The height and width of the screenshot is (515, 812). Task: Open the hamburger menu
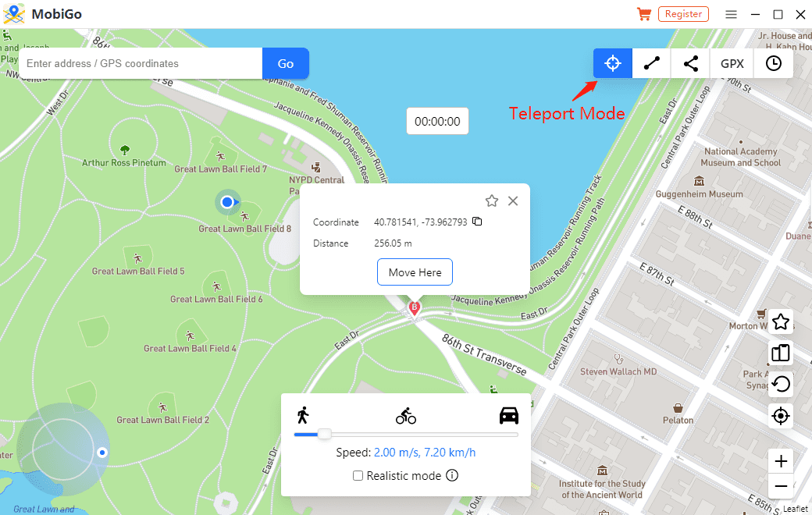(x=732, y=14)
